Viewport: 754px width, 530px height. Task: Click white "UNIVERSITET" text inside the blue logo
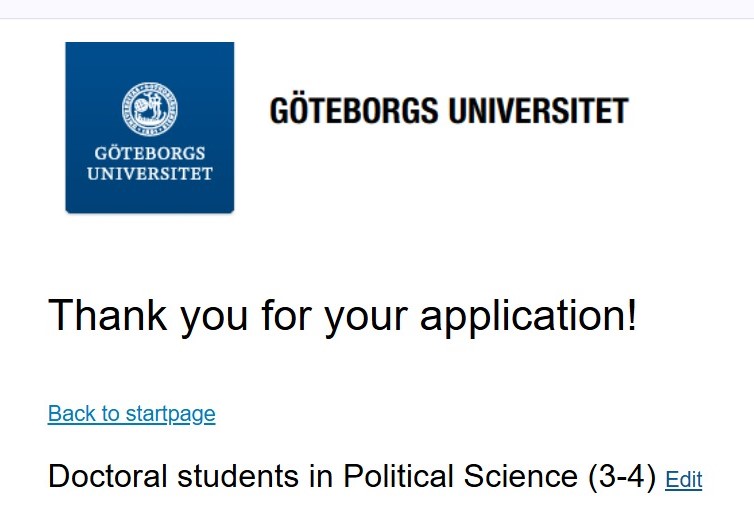coord(149,173)
